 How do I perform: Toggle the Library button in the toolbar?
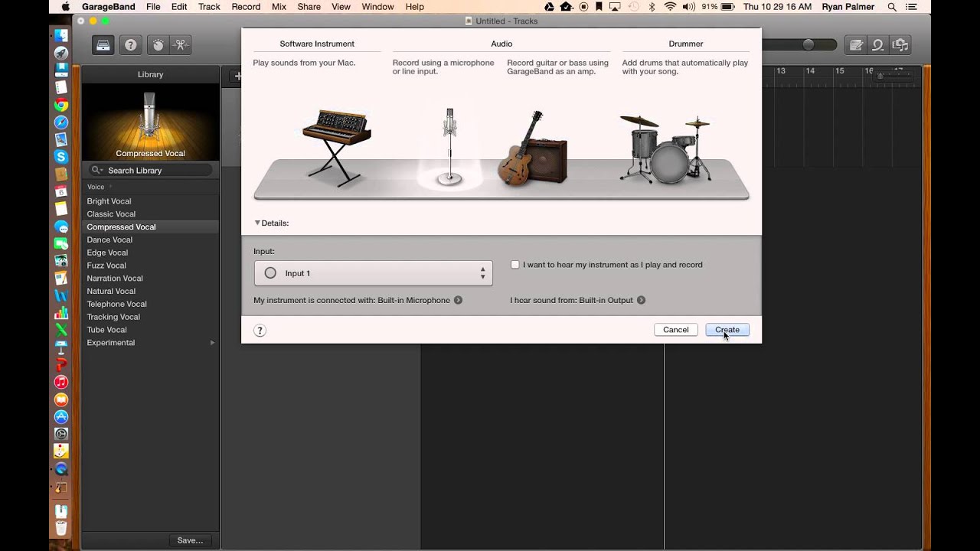coord(103,45)
